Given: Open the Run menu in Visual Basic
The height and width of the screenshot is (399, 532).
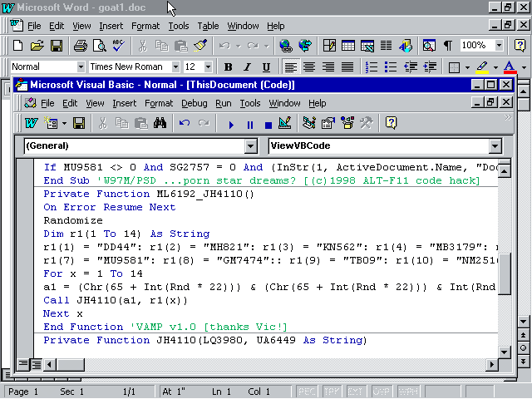Looking at the screenshot, I should coord(224,103).
